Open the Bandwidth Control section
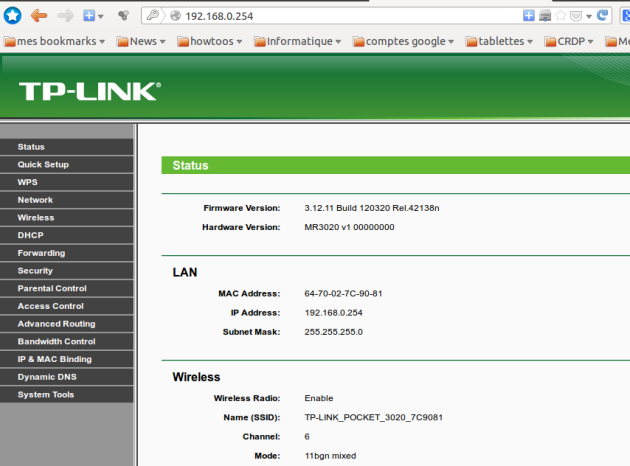The width and height of the screenshot is (630, 466). pyautogui.click(x=56, y=341)
